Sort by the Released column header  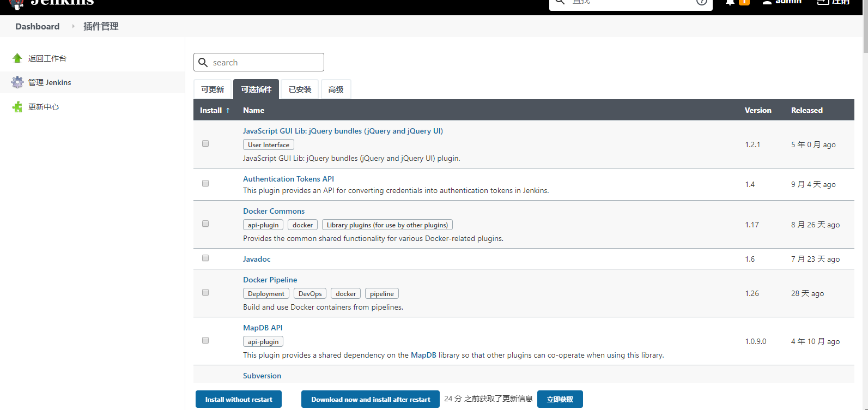(x=807, y=110)
